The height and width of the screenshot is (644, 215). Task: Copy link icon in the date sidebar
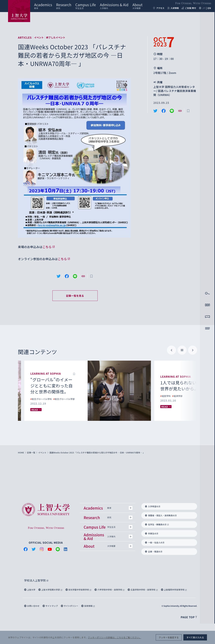tap(180, 111)
